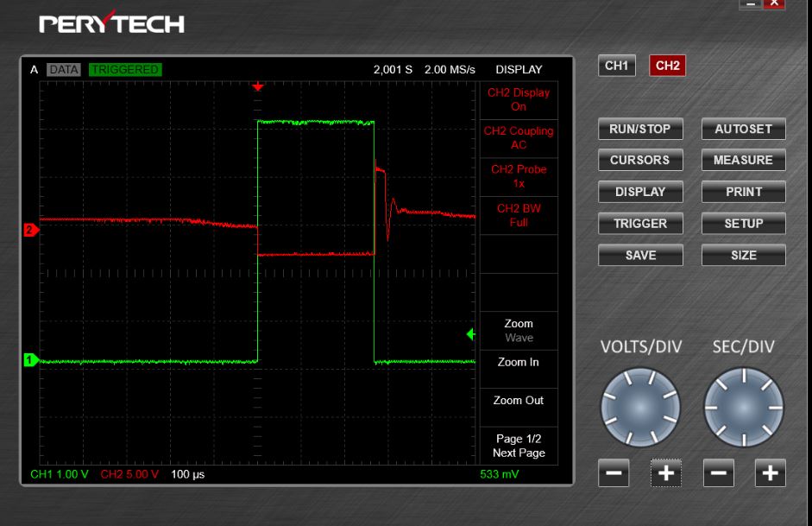Screen dimensions: 812x526
Task: Click the red trigger position marker
Action: [x=257, y=86]
